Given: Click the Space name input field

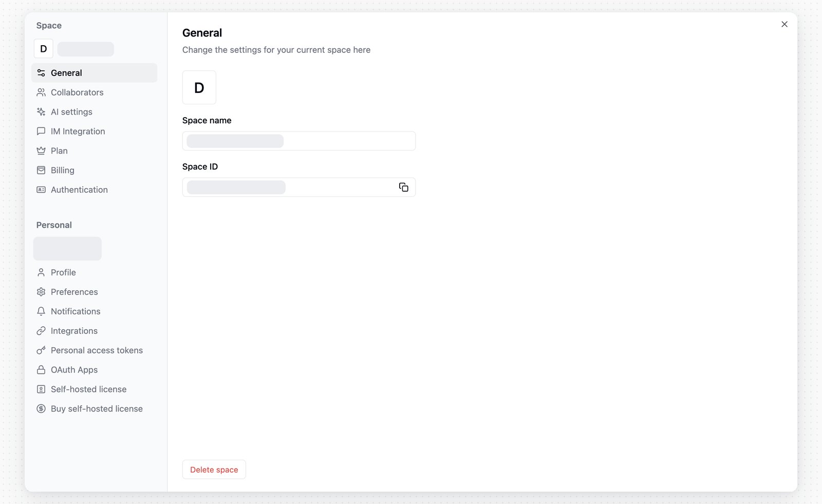Looking at the screenshot, I should [299, 141].
